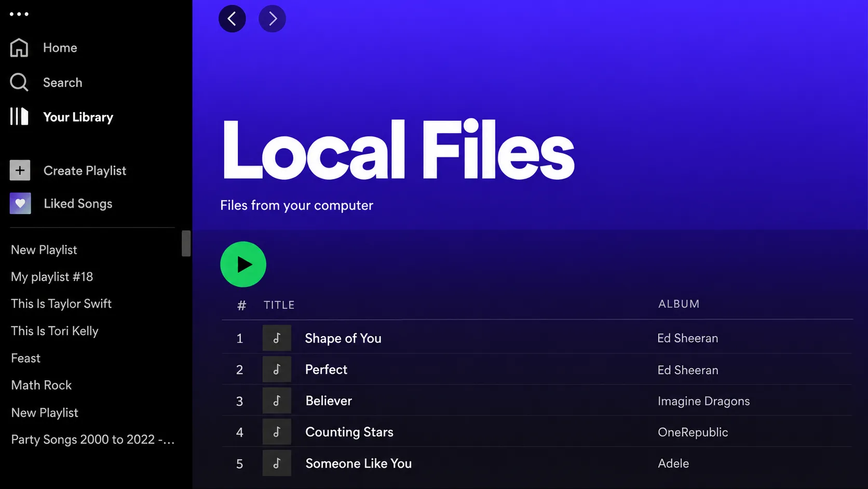868x489 pixels.
Task: Click the # column header
Action: pos(241,306)
